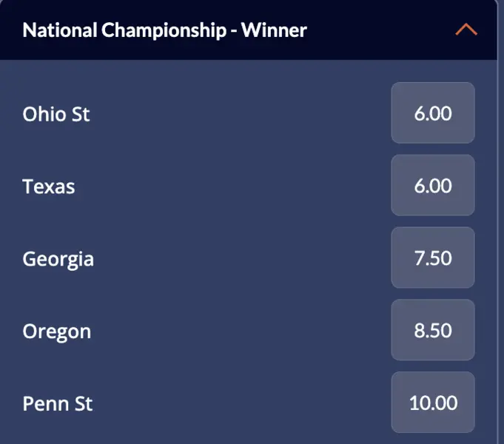Image resolution: width=504 pixels, height=444 pixels.
Task: Bet on Penn St at 10.00 odds
Action: click(x=433, y=403)
